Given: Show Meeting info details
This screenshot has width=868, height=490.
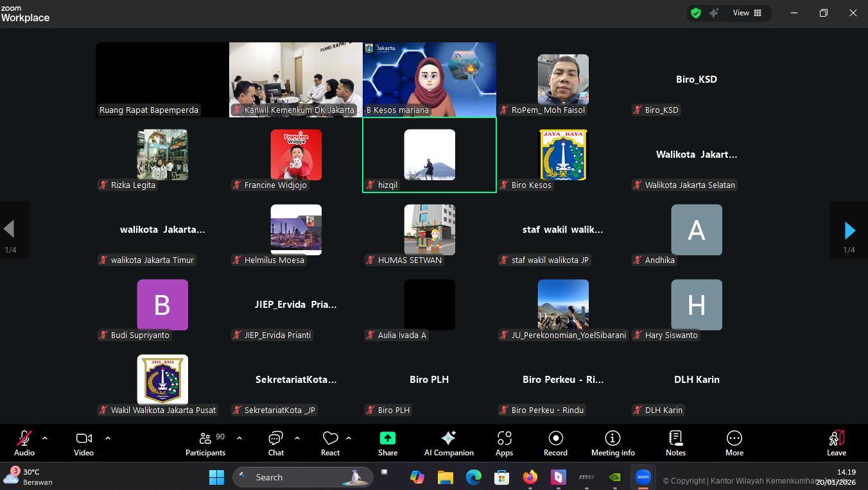Looking at the screenshot, I should click(x=612, y=443).
